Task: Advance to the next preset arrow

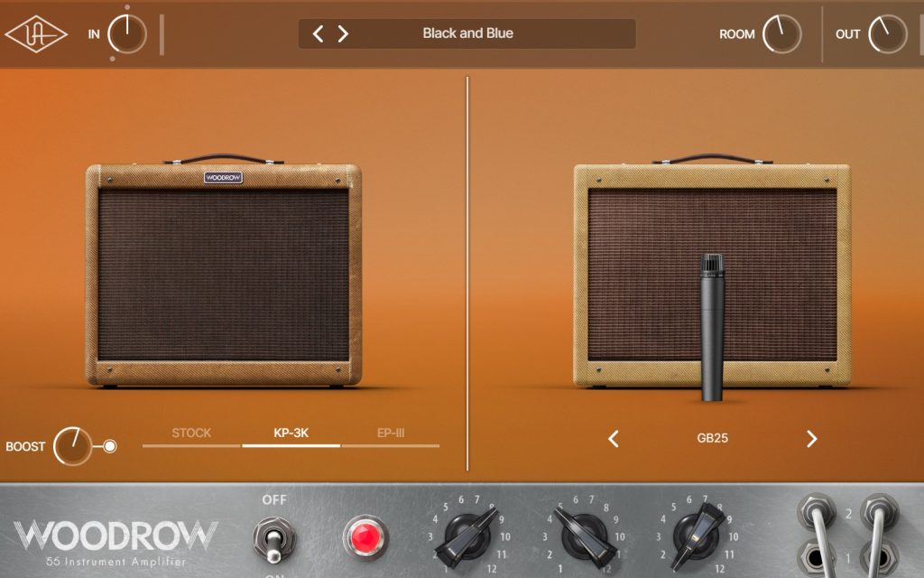Action: pyautogui.click(x=343, y=34)
